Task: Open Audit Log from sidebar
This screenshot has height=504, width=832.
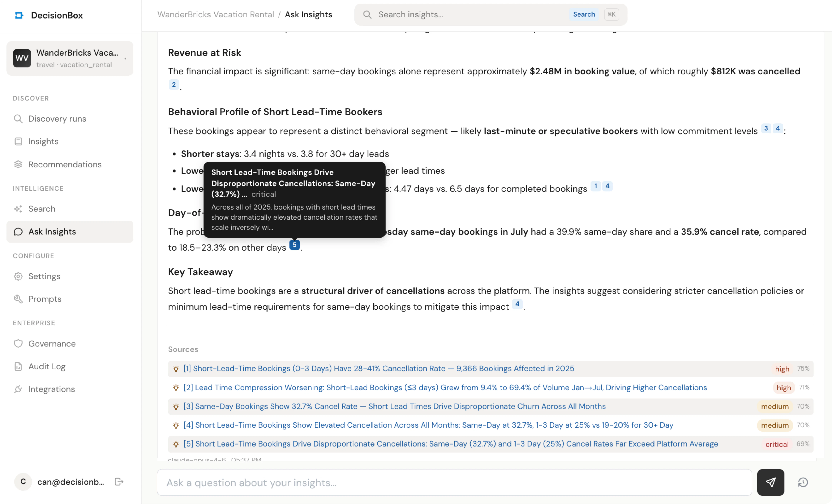Action: [x=47, y=366]
